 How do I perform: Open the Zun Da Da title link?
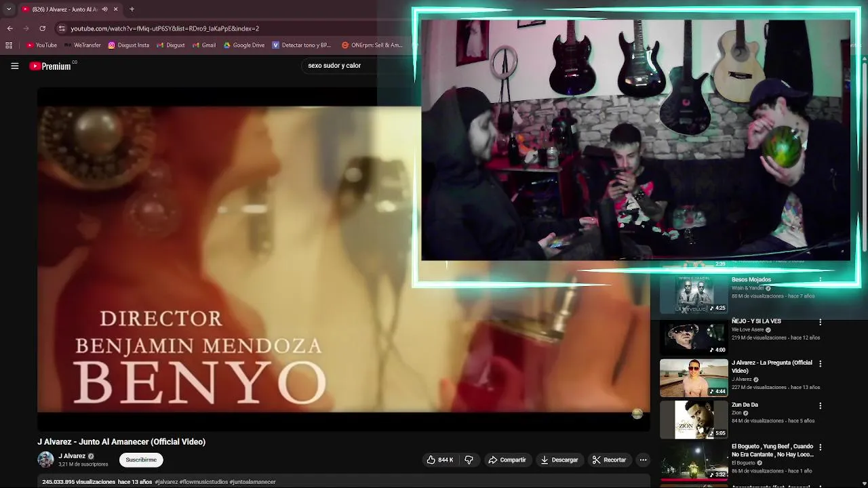click(745, 405)
